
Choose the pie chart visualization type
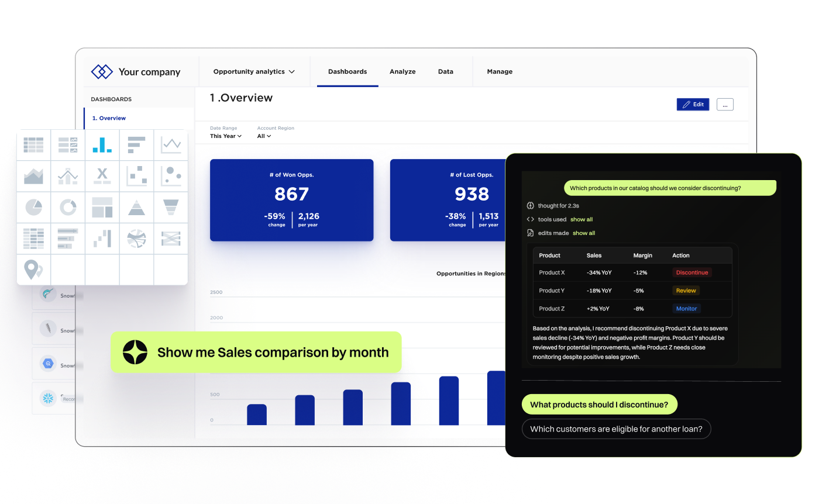(33, 207)
